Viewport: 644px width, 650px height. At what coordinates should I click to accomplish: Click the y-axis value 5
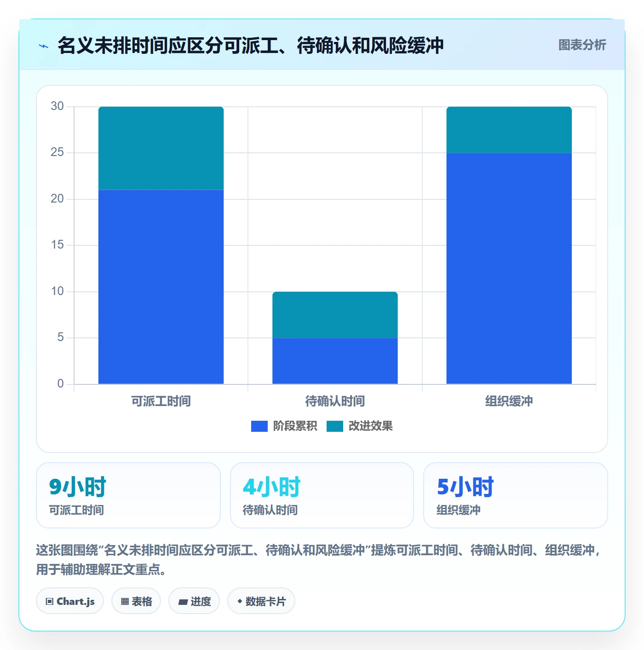point(61,337)
